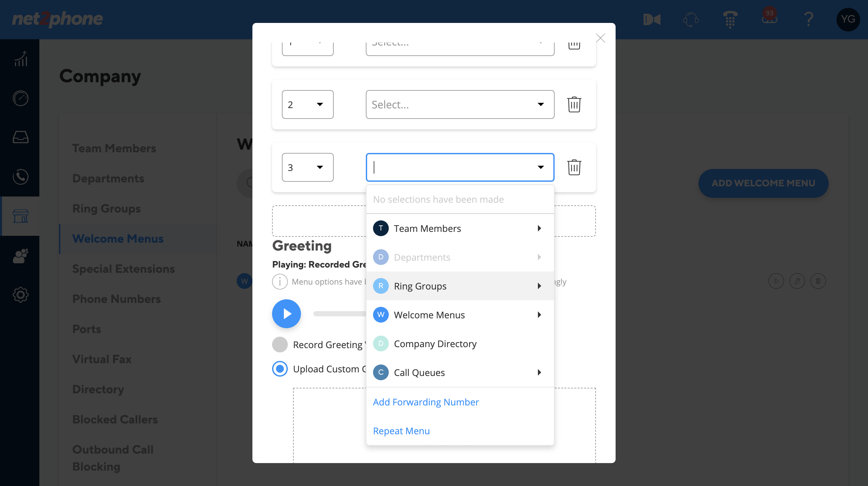This screenshot has width=868, height=486.
Task: Click the ADD WELCOME MENU button
Action: click(x=763, y=183)
